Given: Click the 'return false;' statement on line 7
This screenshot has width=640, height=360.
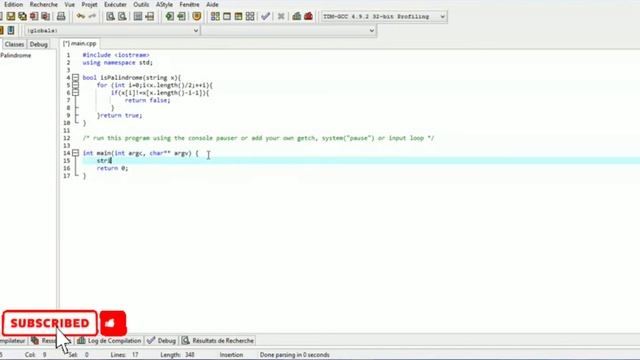Looking at the screenshot, I should (148, 100).
